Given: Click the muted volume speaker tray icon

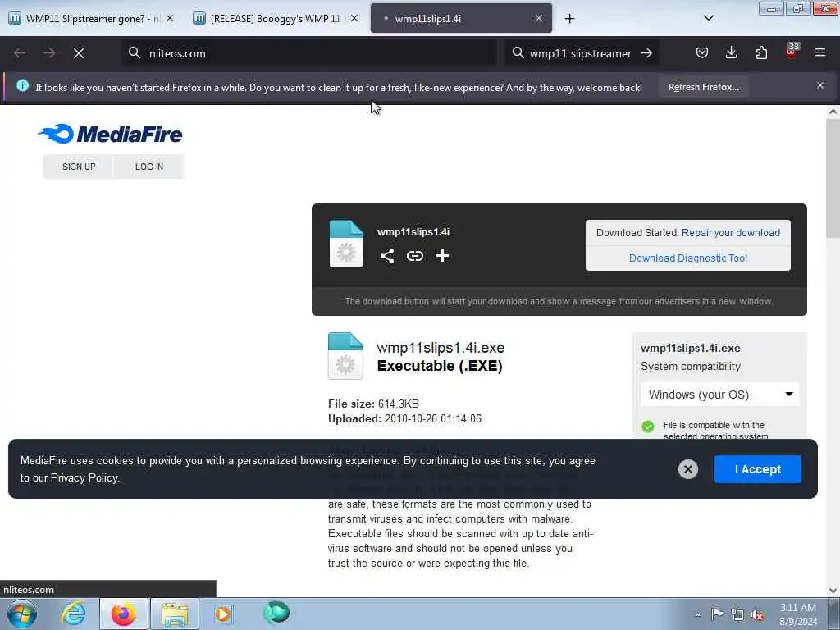Looking at the screenshot, I should [757, 614].
